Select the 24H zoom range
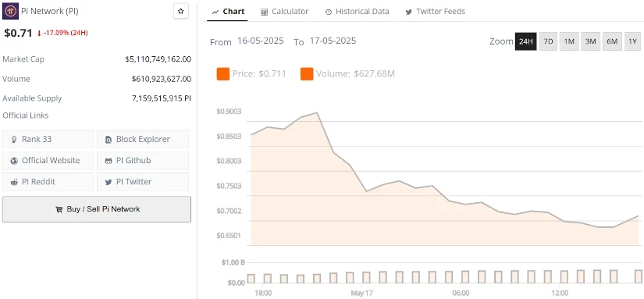This screenshot has width=644, height=299. (x=525, y=41)
